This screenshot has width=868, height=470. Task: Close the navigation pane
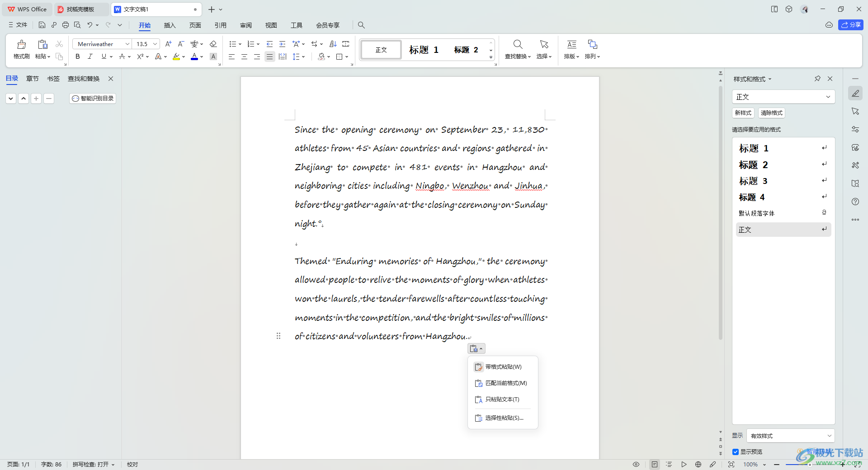pos(111,79)
